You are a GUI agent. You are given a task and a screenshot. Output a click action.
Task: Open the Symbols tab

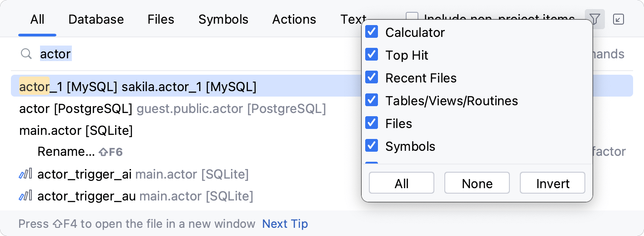coord(223,19)
